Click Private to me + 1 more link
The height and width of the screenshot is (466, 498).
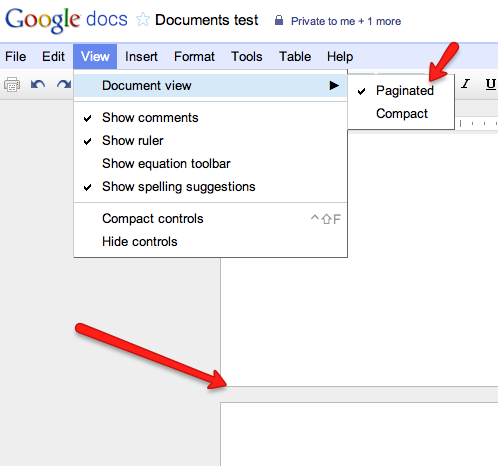[x=346, y=21]
